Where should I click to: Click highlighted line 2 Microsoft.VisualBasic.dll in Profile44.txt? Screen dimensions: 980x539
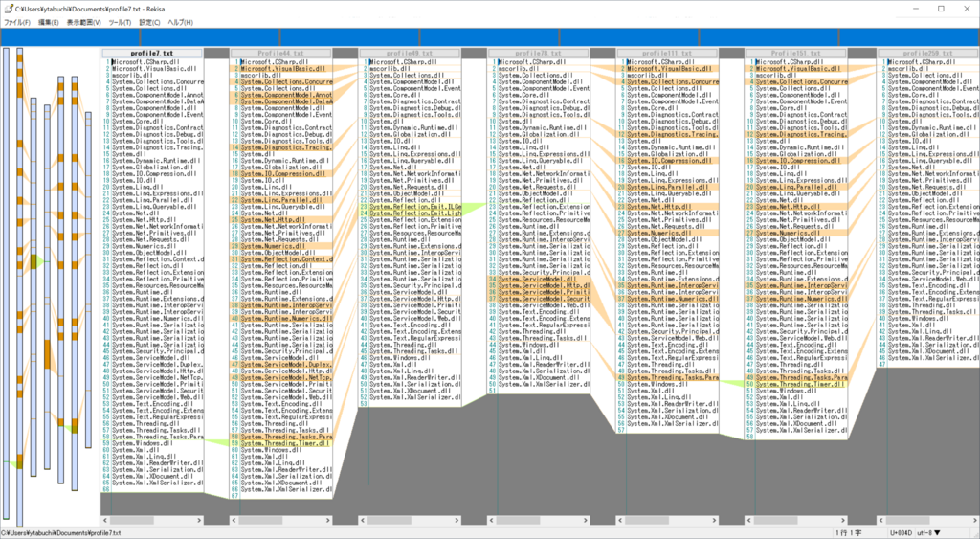pos(282,69)
